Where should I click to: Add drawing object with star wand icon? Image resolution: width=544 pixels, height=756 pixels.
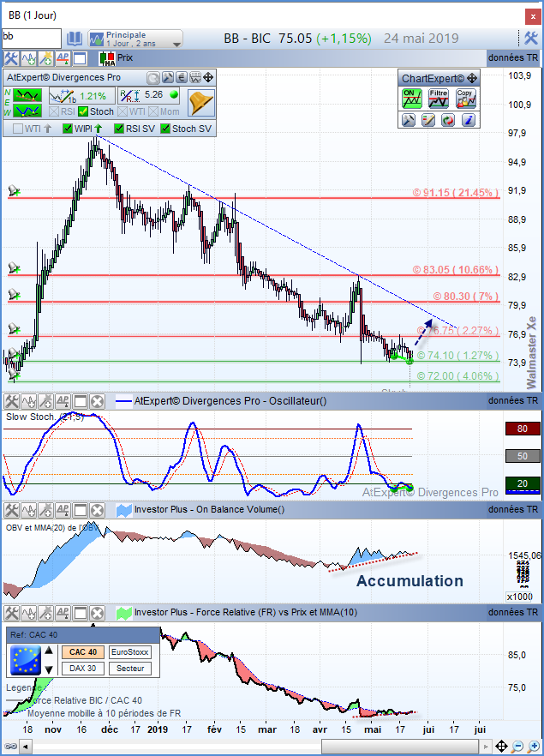pyautogui.click(x=45, y=58)
